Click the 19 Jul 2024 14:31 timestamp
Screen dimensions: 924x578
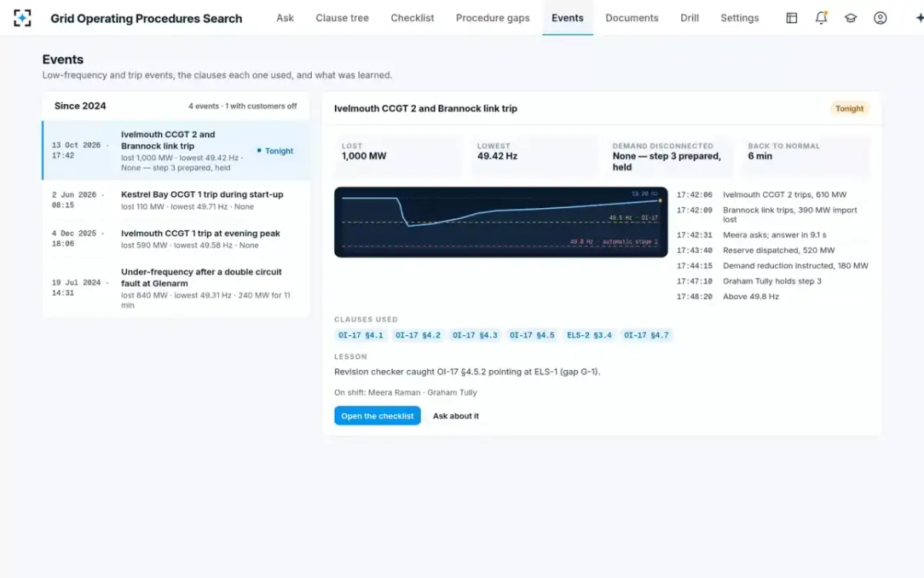(80, 287)
